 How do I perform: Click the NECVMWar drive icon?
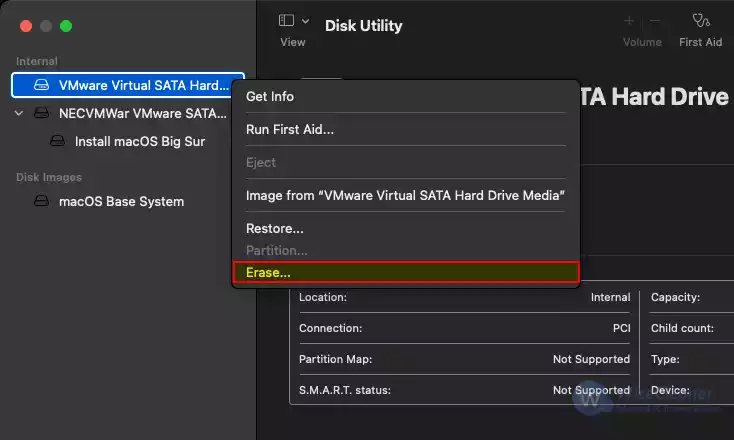coord(41,113)
